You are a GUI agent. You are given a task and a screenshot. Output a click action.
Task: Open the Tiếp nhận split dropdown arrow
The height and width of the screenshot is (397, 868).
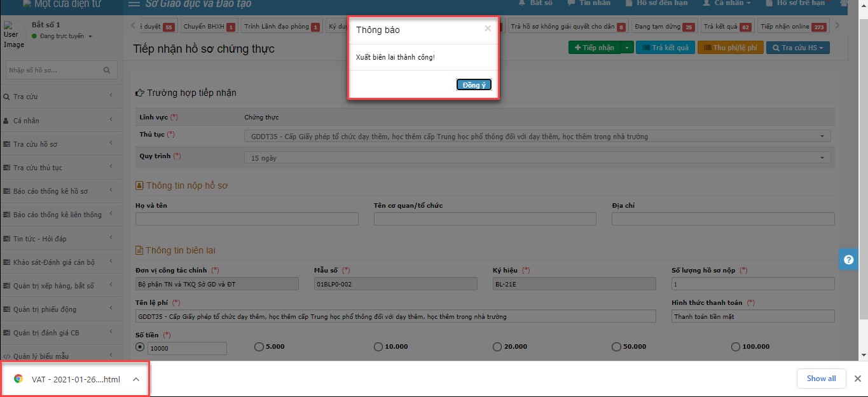(627, 48)
